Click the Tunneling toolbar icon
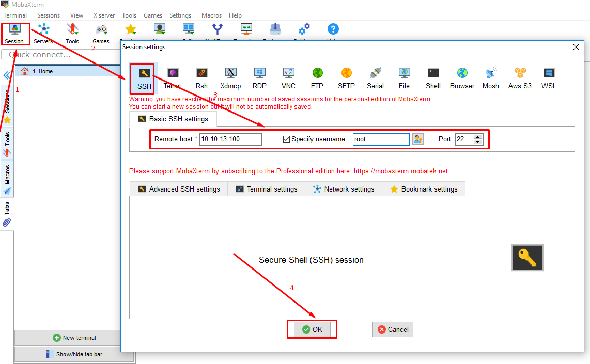The image size is (590, 364). coord(246,30)
